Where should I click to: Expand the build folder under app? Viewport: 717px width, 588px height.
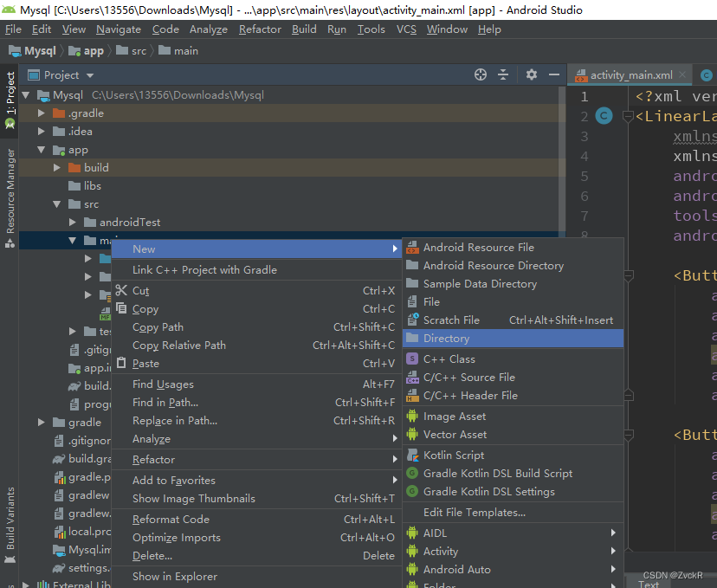tap(56, 167)
